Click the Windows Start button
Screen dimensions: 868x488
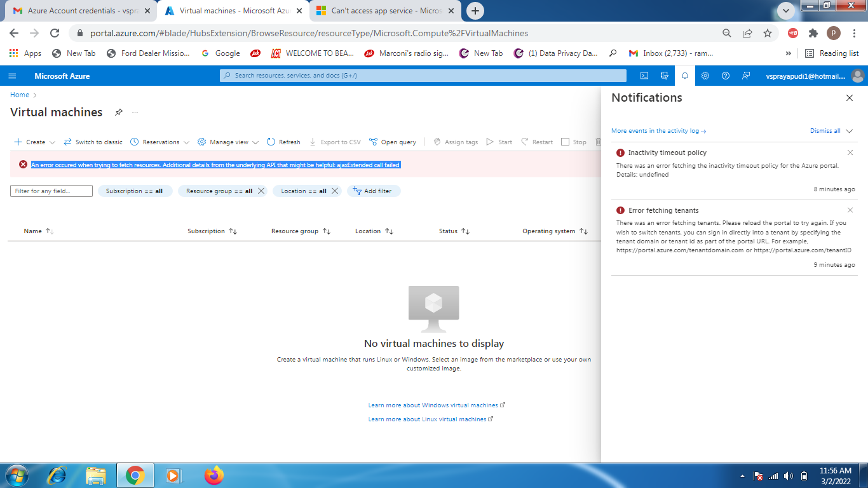click(17, 475)
